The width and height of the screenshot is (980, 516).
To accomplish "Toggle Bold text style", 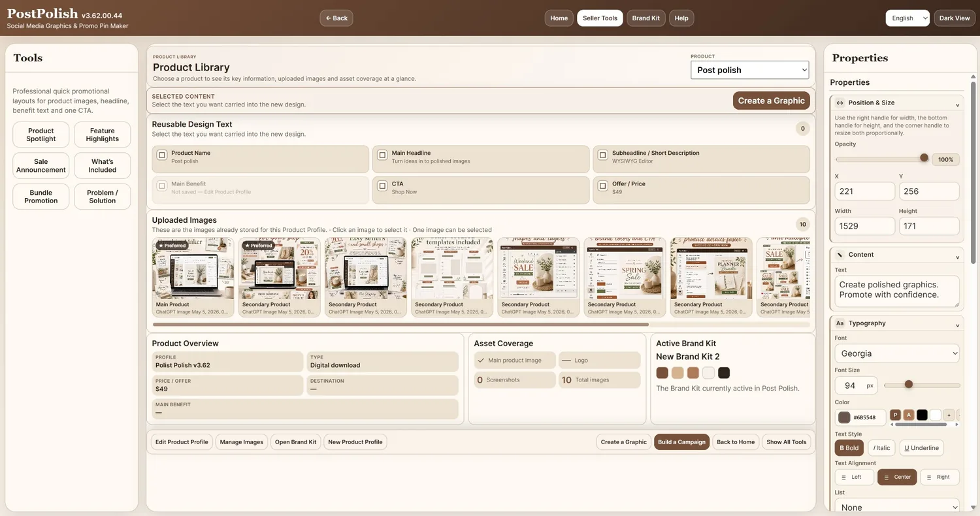I will click(849, 448).
